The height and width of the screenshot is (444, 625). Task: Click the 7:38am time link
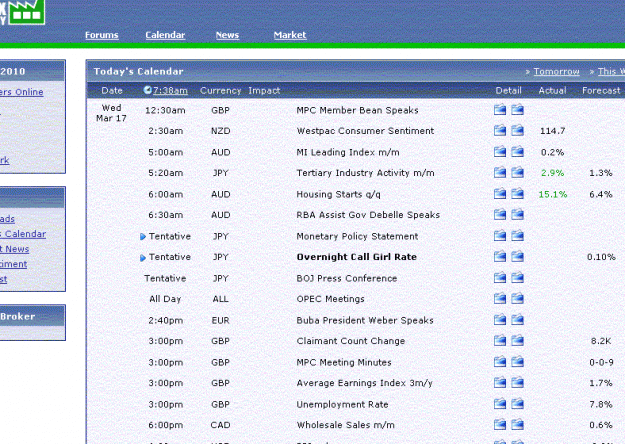170,90
